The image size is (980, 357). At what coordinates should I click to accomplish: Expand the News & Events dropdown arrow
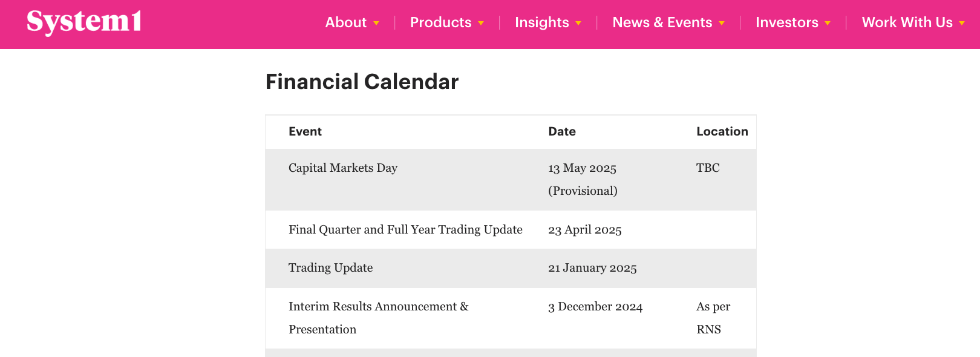pos(722,24)
